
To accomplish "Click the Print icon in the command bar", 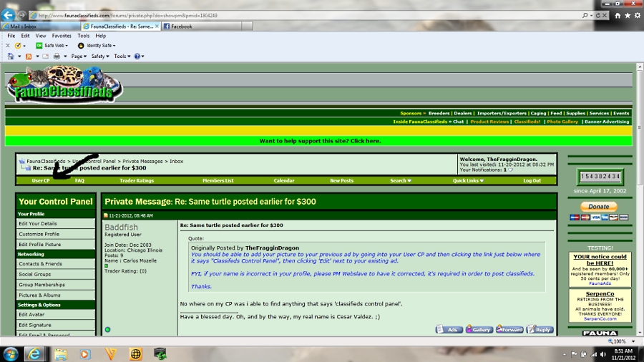I will 57,57.
